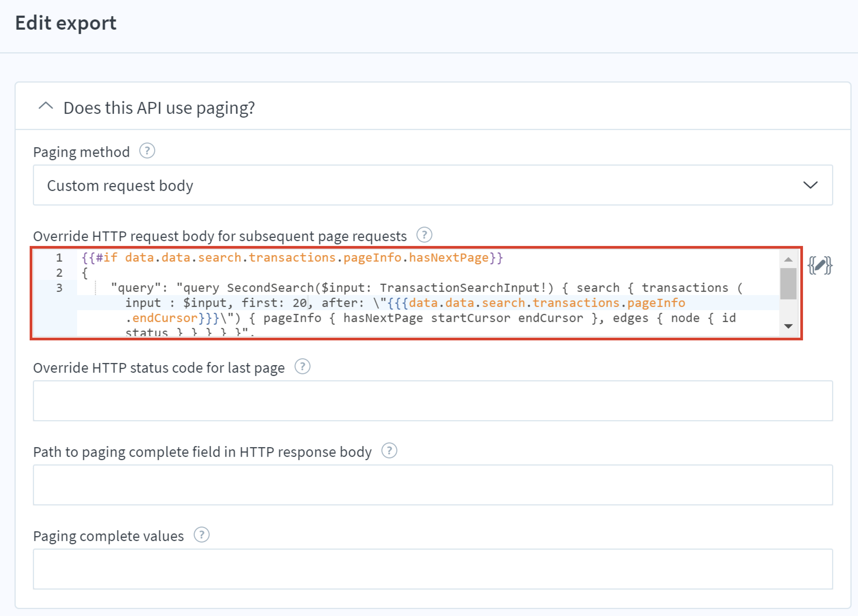Show help for Override HTTP status code

[x=302, y=367]
